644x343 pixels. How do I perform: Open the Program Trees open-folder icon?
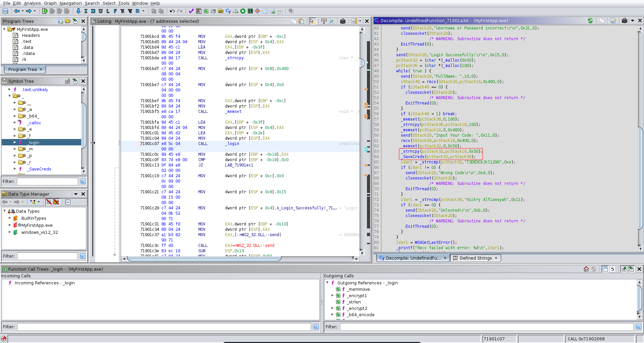click(68, 21)
